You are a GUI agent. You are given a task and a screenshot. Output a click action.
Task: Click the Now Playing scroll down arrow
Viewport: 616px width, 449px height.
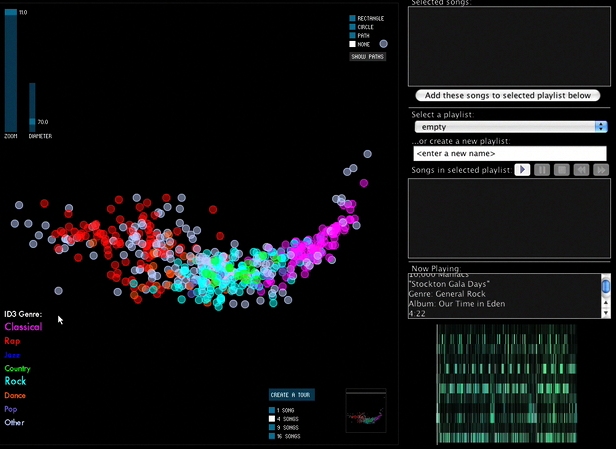pos(606,313)
